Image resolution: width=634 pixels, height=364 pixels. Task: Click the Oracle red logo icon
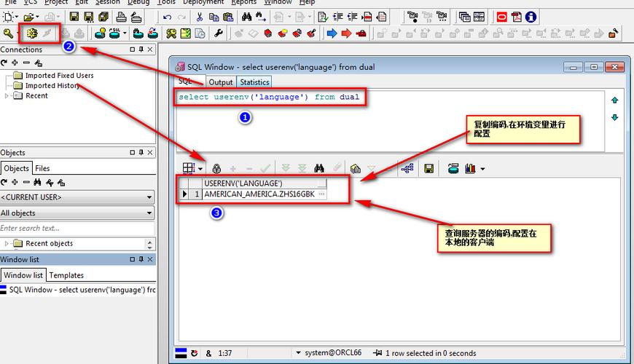[502, 17]
